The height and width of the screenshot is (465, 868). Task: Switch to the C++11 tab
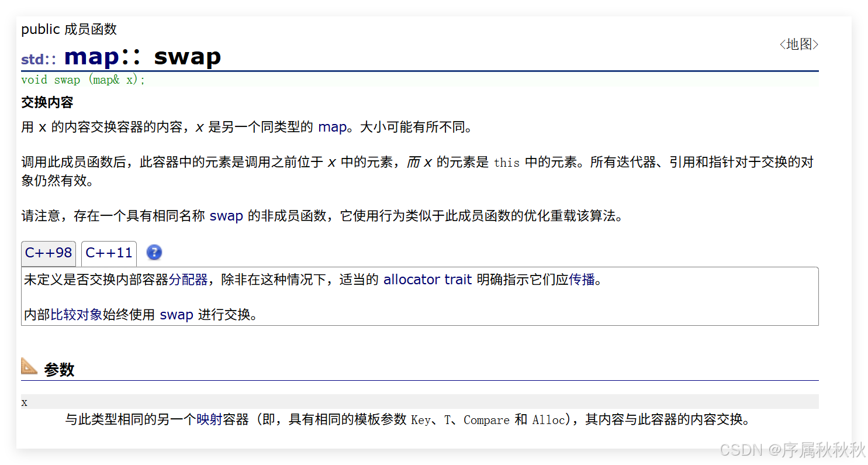[x=109, y=252]
